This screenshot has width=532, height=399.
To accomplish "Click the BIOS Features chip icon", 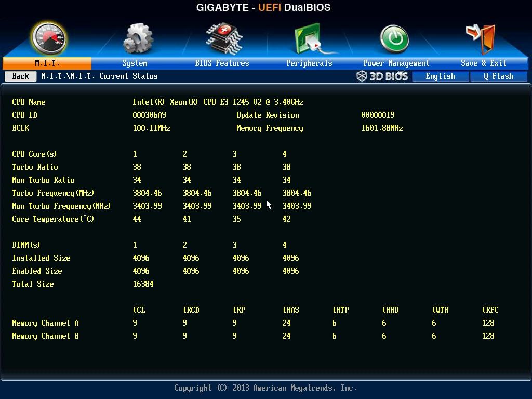I will coord(223,38).
